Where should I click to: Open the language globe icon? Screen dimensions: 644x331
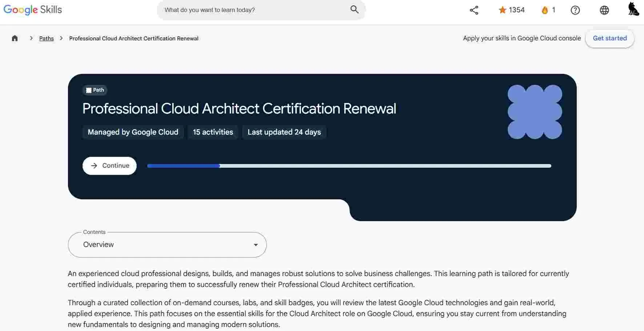pos(604,10)
